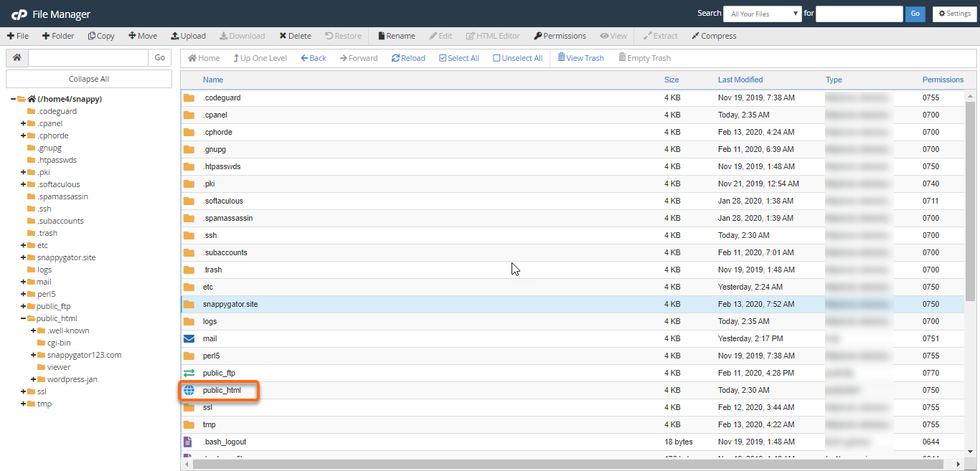Click the Delete icon in the toolbar

point(295,35)
